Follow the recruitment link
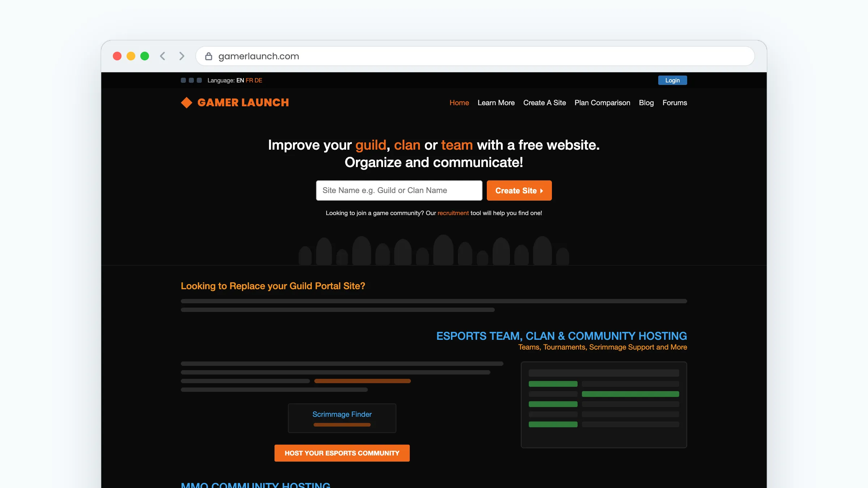Screen dimensions: 868x488 coord(453,213)
